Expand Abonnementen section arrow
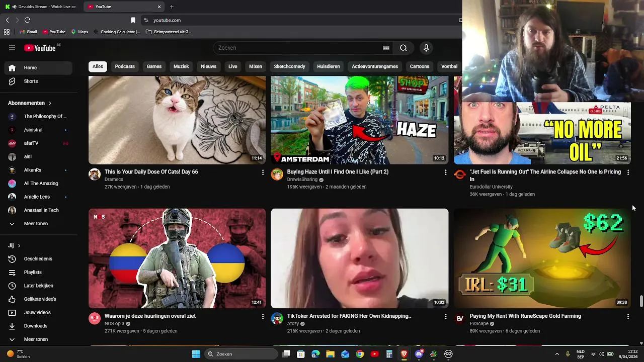 [x=50, y=103]
